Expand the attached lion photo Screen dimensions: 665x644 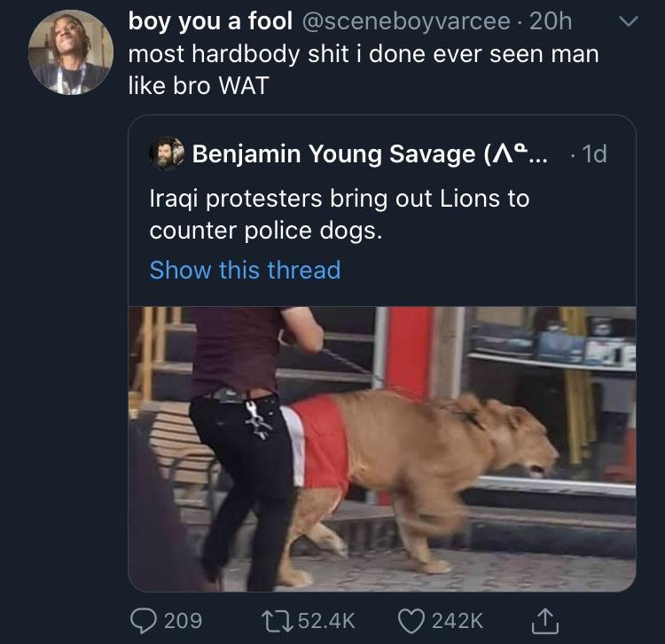click(x=381, y=449)
